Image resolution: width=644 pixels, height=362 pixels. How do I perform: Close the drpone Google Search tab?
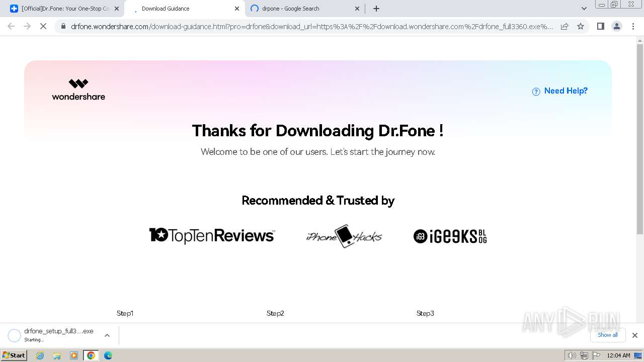pos(357,9)
